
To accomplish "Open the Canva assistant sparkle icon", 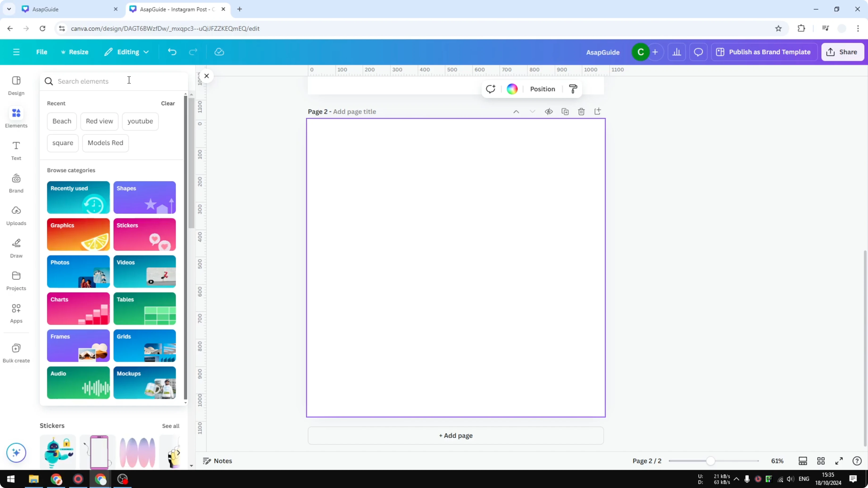I will (16, 453).
